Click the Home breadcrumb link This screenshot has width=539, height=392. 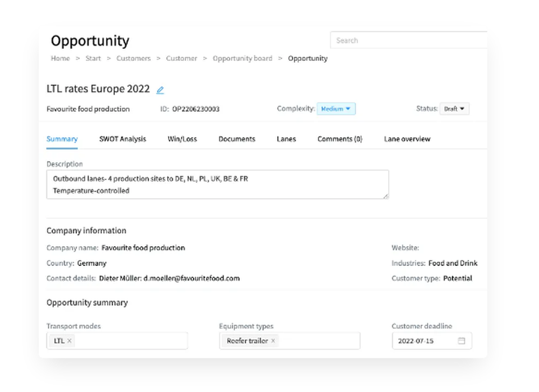point(60,58)
